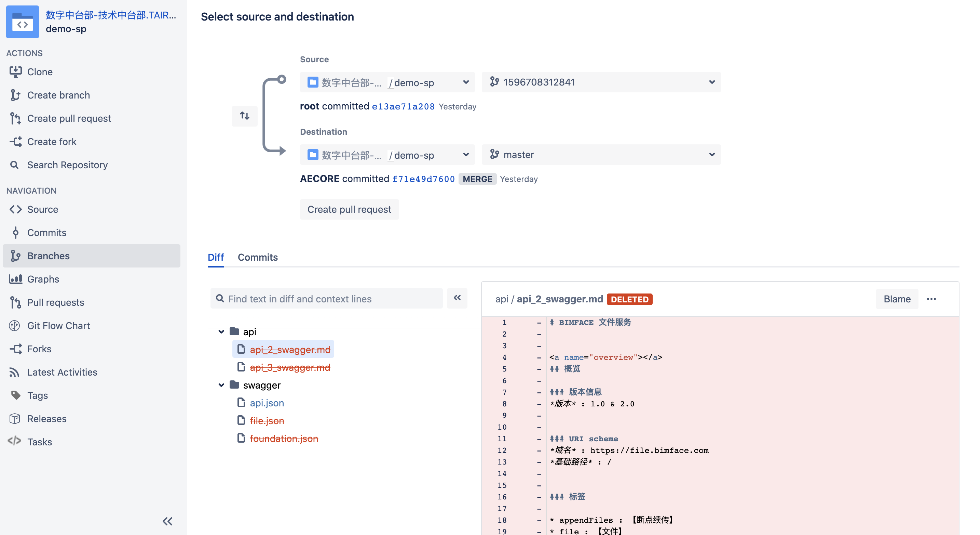Image resolution: width=980 pixels, height=535 pixels.
Task: Select the Diff tab
Action: coord(215,258)
